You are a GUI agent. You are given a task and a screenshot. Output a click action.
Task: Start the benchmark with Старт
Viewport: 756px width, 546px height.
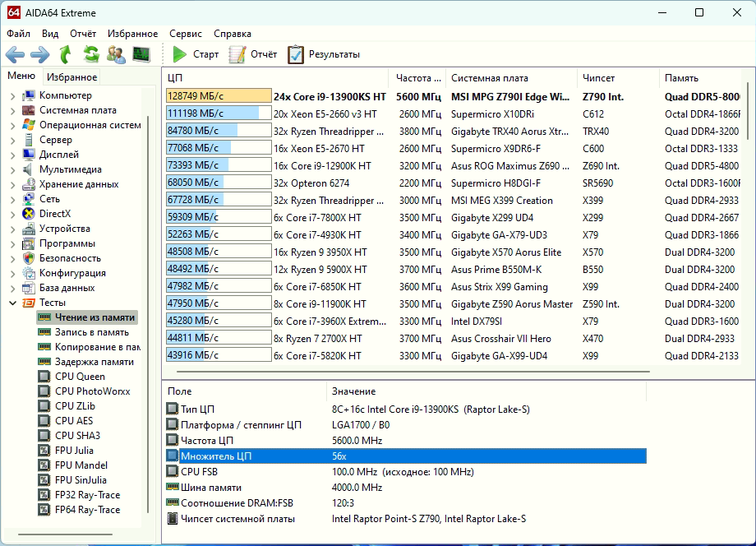click(x=196, y=54)
